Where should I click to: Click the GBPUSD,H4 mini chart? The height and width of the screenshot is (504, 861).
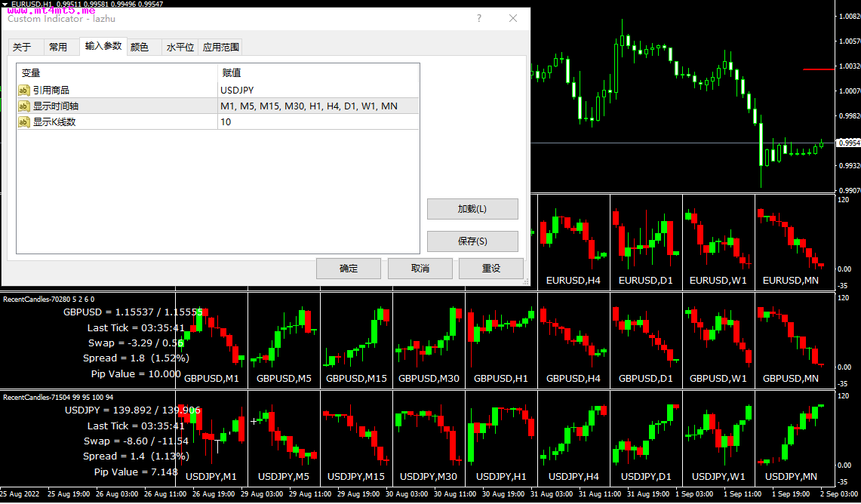tap(573, 340)
